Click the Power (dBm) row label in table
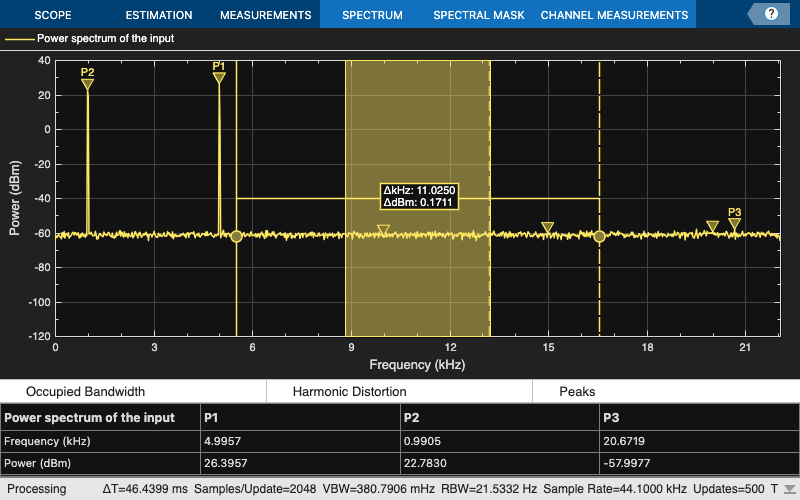This screenshot has width=800, height=500. click(x=37, y=463)
